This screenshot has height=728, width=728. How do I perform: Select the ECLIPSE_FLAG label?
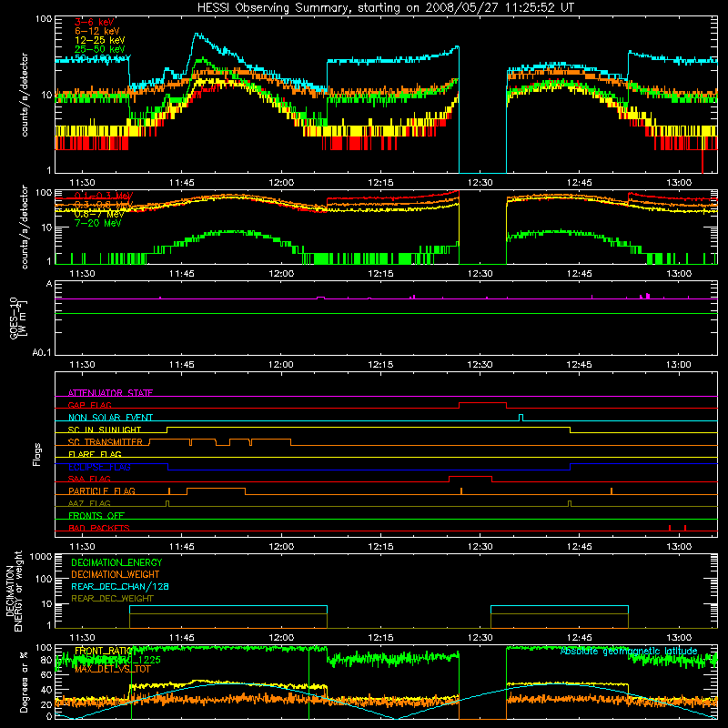click(x=99, y=467)
